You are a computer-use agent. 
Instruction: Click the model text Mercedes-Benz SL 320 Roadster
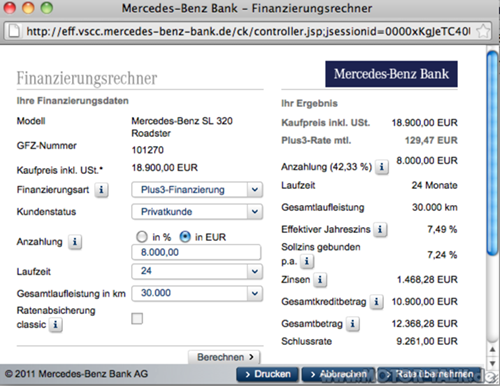182,127
